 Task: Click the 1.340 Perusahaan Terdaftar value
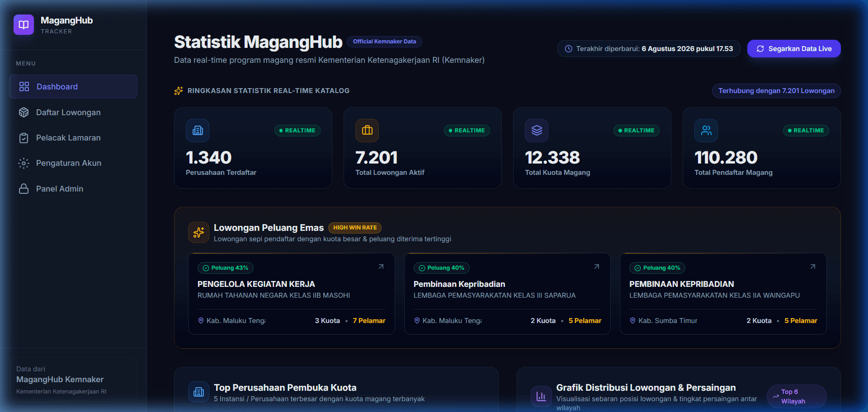click(208, 158)
